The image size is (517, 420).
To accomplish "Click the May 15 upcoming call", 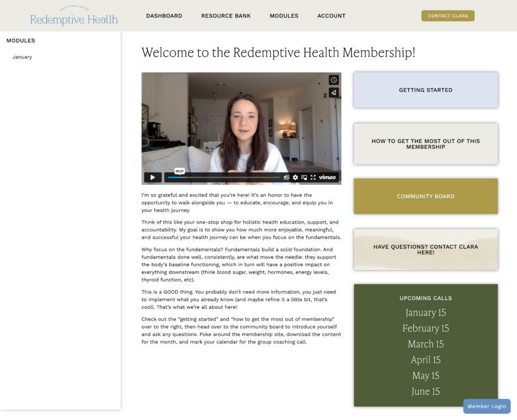I will click(x=426, y=376).
